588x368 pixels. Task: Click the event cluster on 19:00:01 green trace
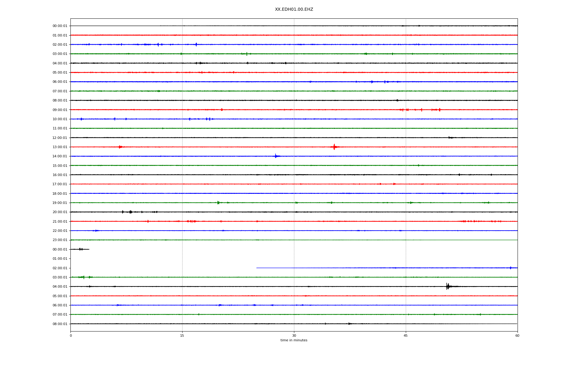(218, 203)
